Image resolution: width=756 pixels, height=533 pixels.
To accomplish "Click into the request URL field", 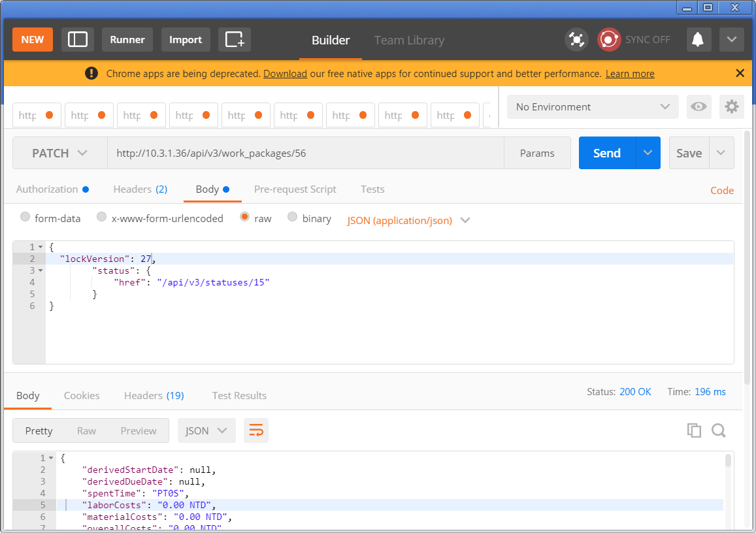I will (305, 153).
